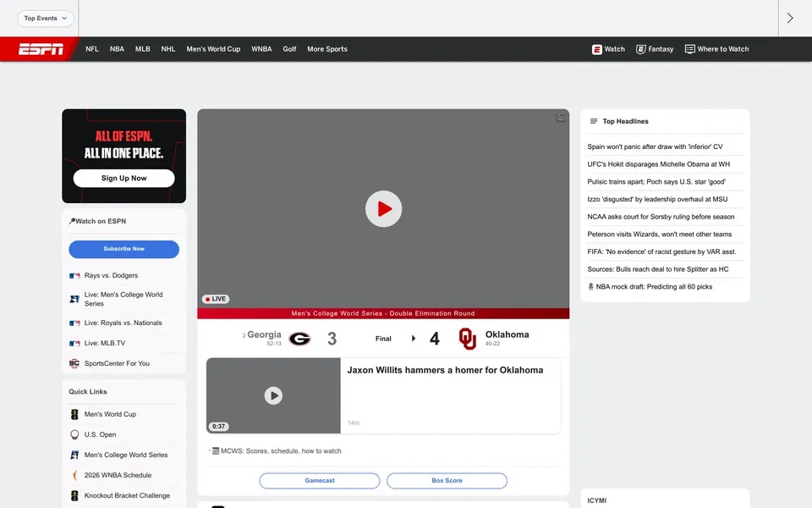Click the WNBA Schedule quick link icon
Image resolution: width=812 pixels, height=508 pixels.
click(x=74, y=475)
